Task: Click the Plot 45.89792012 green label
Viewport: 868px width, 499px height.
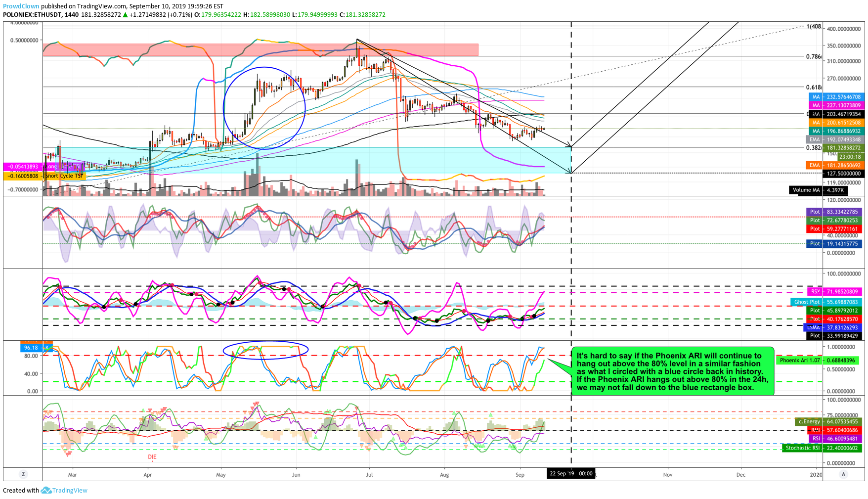Action: [x=835, y=311]
